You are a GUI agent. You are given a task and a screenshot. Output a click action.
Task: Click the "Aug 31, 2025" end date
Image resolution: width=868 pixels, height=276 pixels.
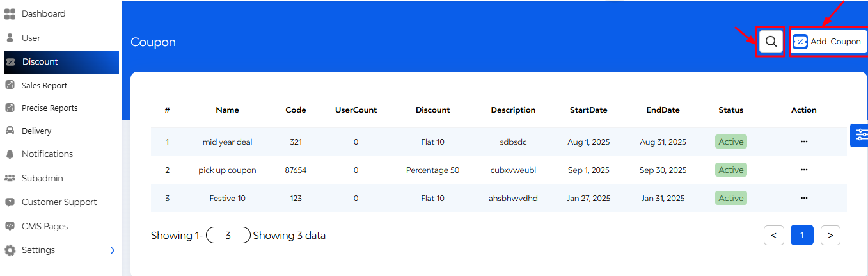click(x=663, y=142)
